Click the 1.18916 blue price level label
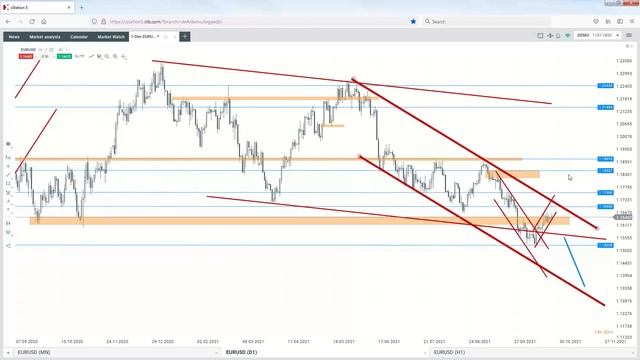 605,159
